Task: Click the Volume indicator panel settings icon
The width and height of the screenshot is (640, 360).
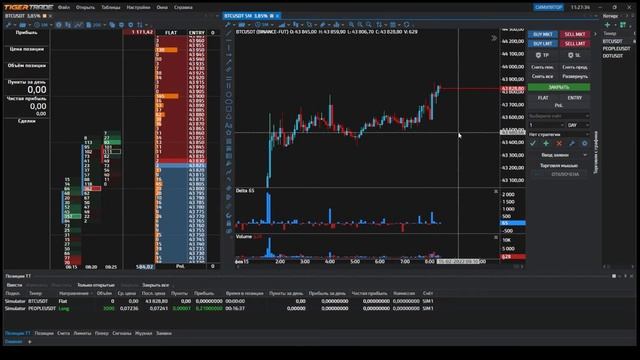Action: (496, 237)
